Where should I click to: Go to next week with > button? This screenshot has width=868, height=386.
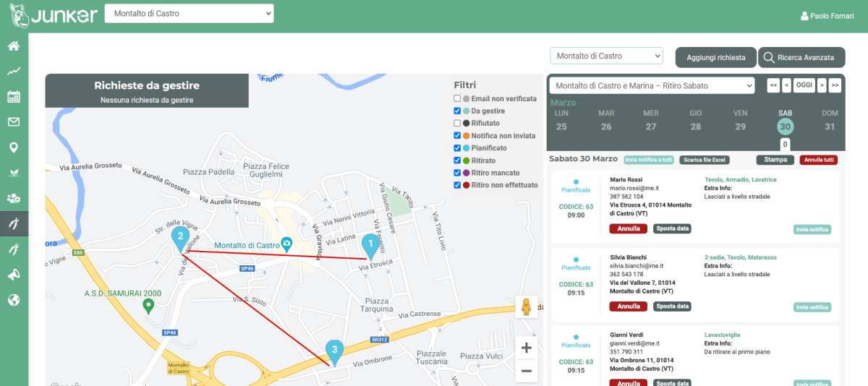[x=822, y=85]
